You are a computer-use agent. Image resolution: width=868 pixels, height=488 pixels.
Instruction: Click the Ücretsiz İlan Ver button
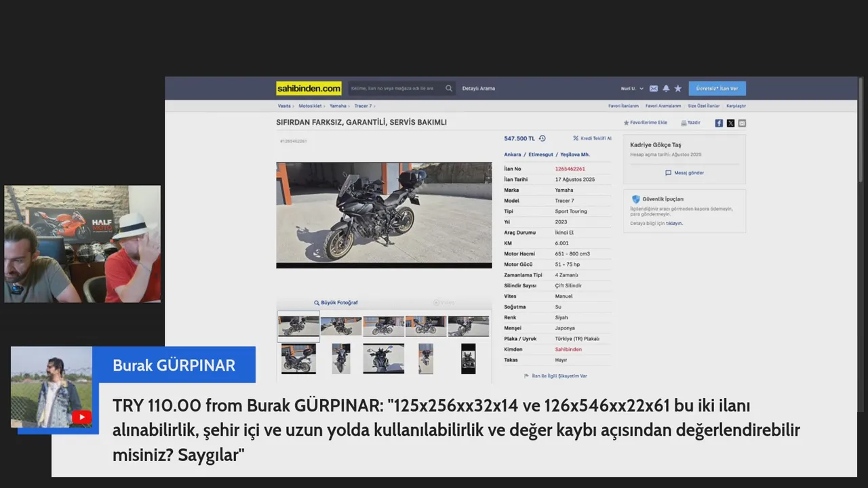tap(717, 88)
